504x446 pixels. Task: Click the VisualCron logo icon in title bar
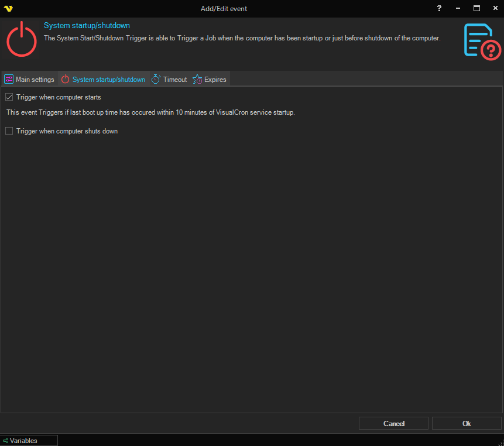pos(8,9)
